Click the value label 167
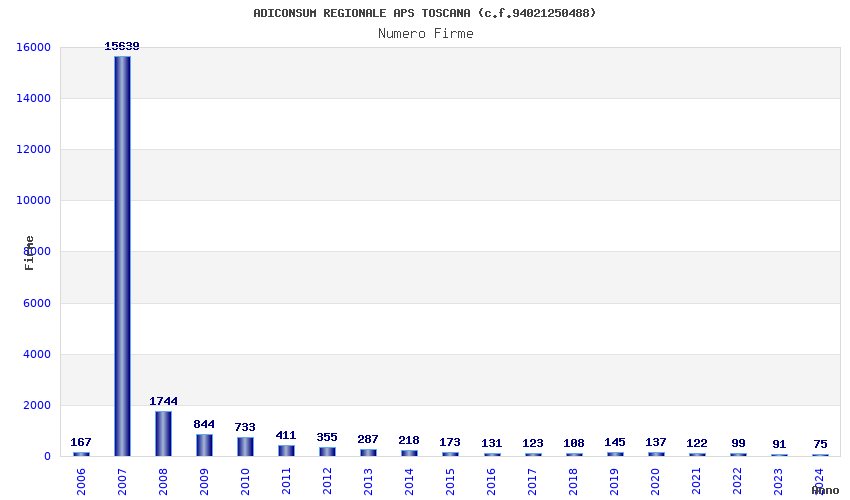The image size is (850, 500). click(x=81, y=443)
